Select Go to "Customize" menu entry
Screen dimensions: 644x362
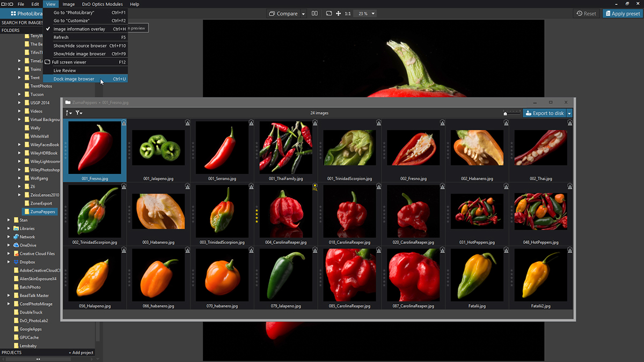85,20
